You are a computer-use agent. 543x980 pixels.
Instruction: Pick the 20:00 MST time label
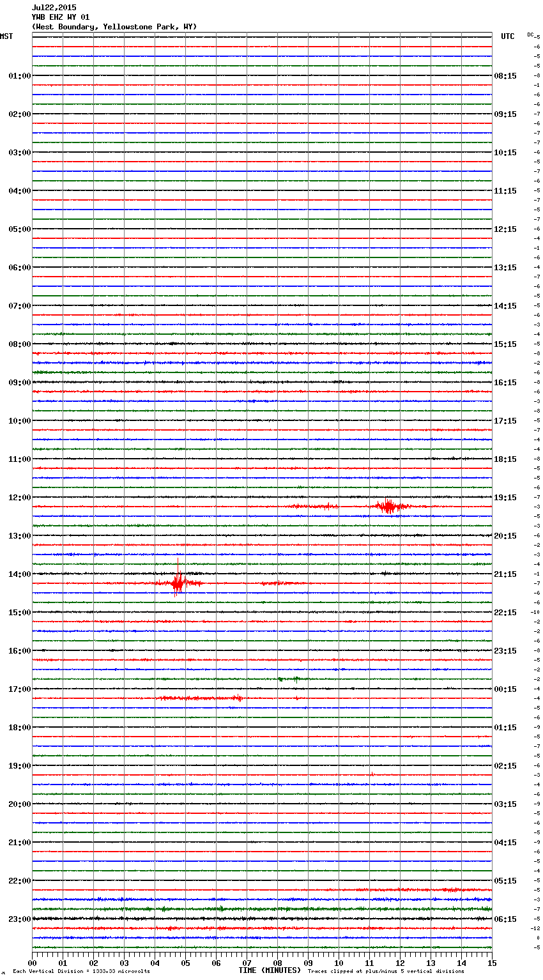coord(19,804)
